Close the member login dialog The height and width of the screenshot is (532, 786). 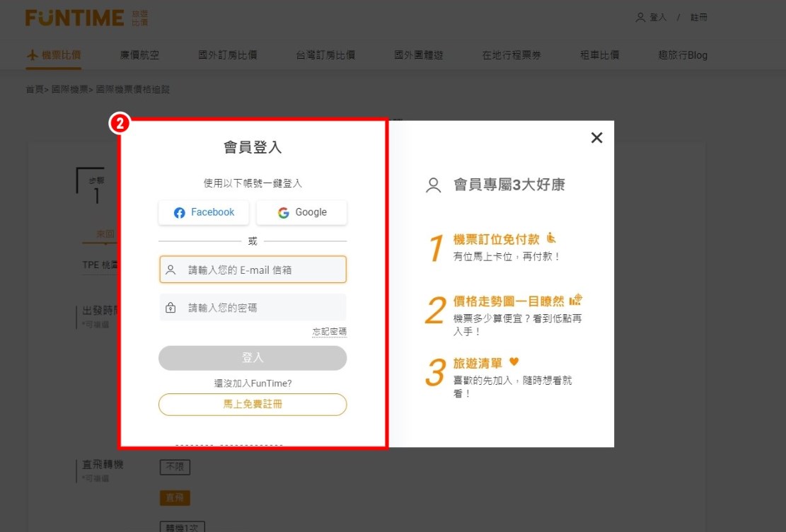tap(596, 138)
